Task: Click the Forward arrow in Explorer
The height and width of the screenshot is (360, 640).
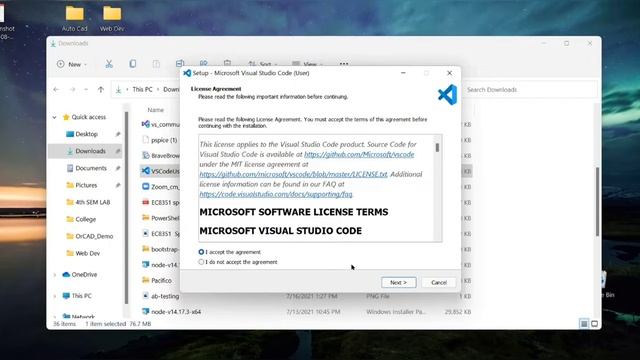Action: 72,89
